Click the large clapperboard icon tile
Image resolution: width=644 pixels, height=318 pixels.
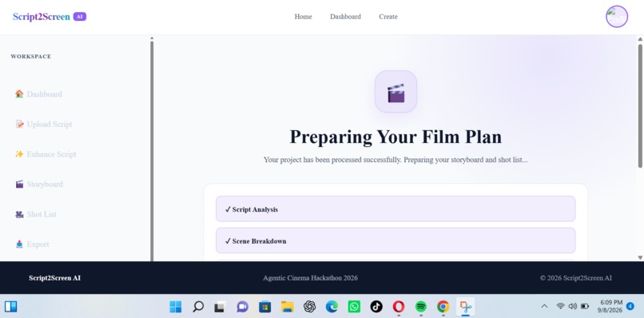[396, 91]
